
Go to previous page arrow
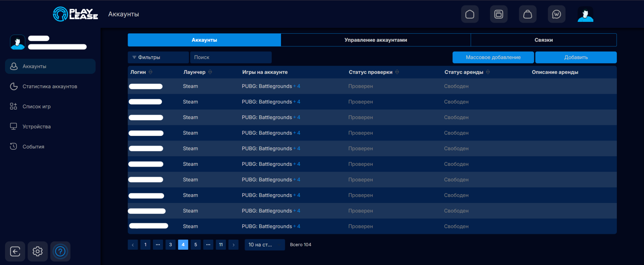[133, 245]
